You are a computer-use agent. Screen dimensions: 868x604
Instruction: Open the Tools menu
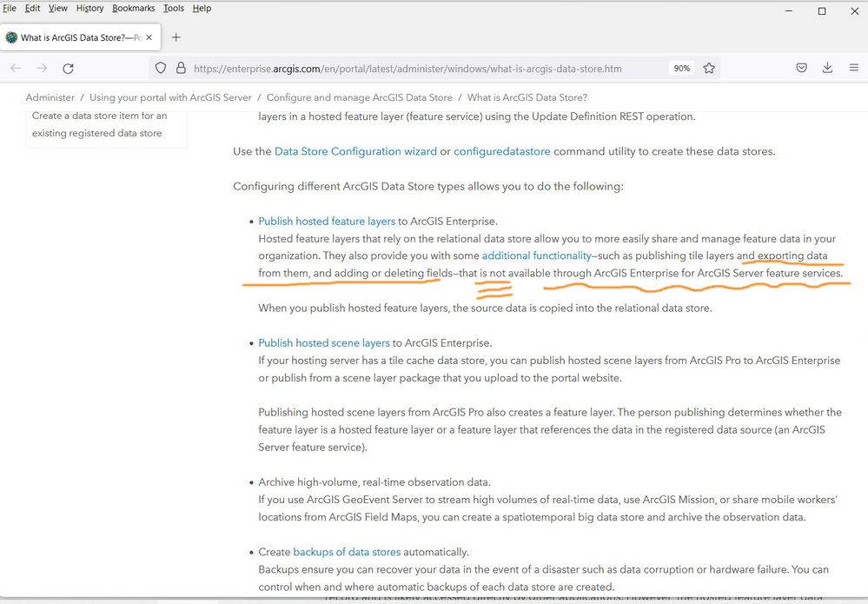coord(173,9)
